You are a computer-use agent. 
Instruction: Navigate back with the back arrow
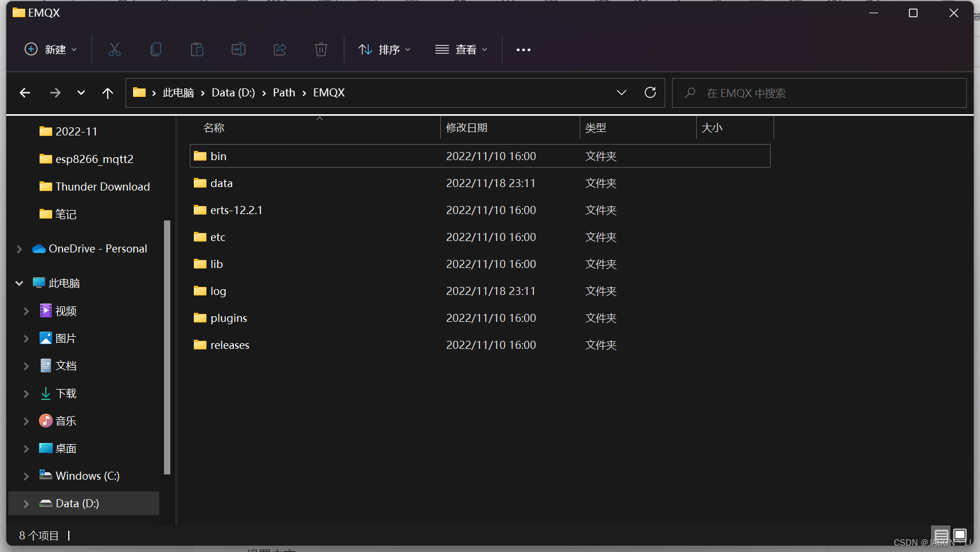coord(25,92)
